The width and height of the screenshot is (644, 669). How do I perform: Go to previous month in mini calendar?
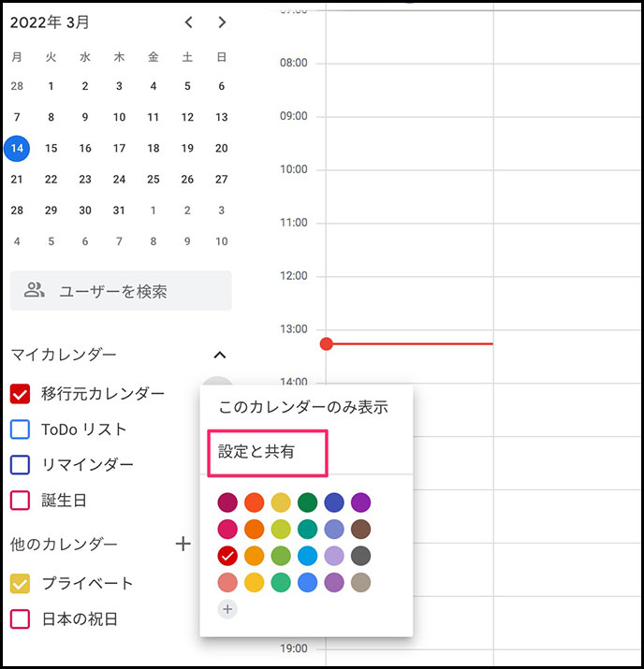coord(189,22)
